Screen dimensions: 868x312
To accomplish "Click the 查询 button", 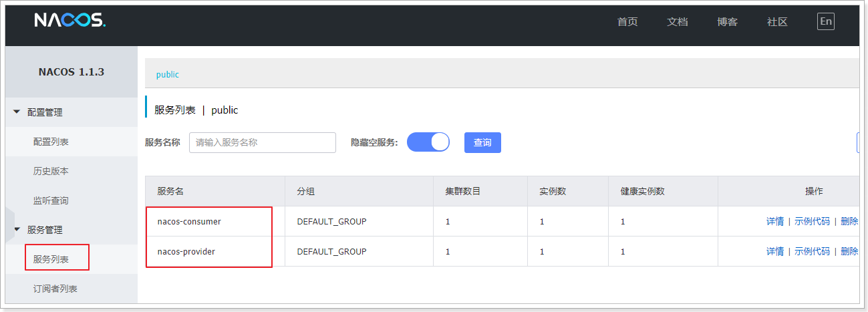I will tap(482, 142).
